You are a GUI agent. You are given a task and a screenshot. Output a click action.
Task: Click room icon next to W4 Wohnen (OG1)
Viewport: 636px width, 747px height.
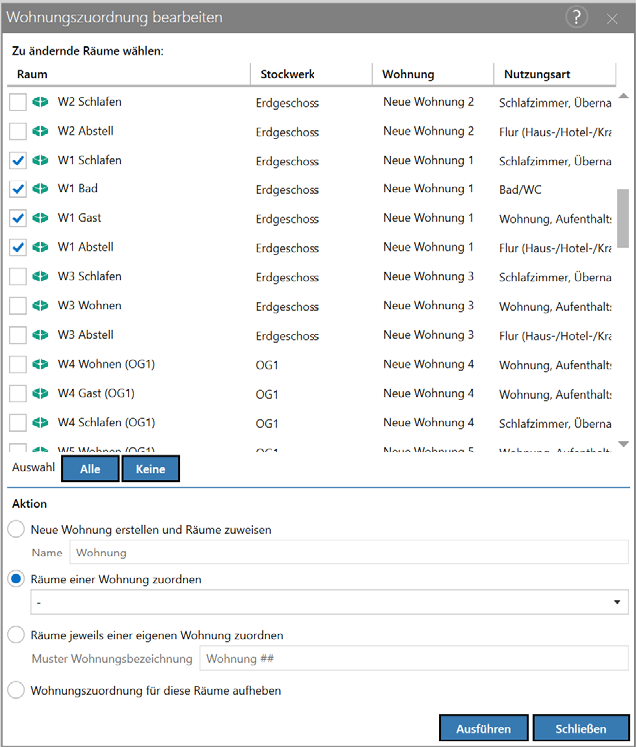40,364
